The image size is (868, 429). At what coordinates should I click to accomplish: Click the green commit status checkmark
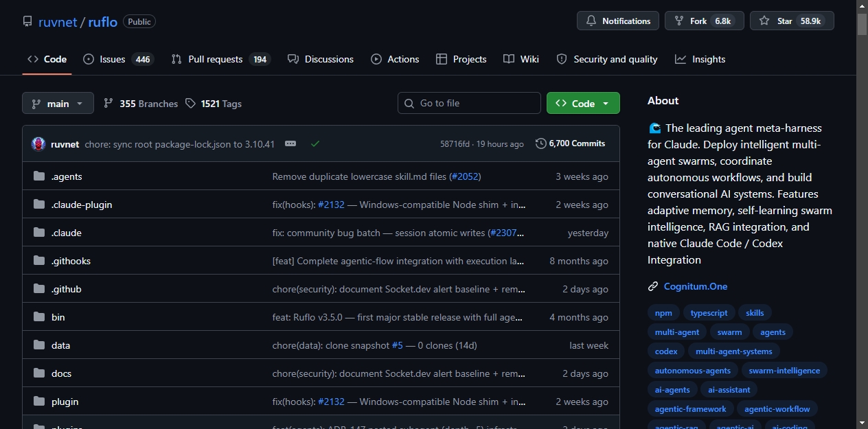tap(315, 143)
